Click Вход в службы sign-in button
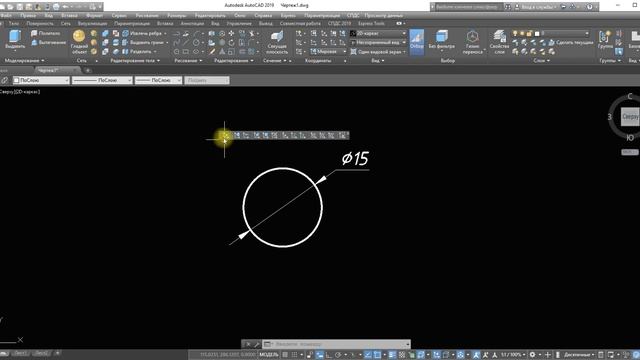The width and height of the screenshot is (640, 360). (x=536, y=7)
